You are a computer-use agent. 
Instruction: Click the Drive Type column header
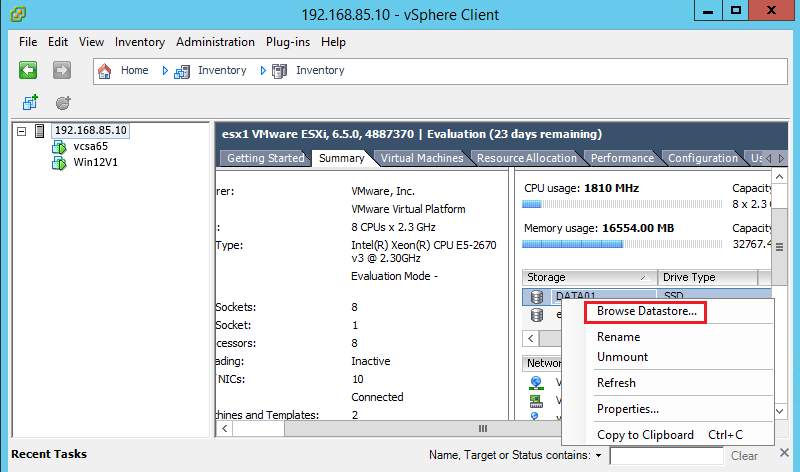(x=707, y=277)
